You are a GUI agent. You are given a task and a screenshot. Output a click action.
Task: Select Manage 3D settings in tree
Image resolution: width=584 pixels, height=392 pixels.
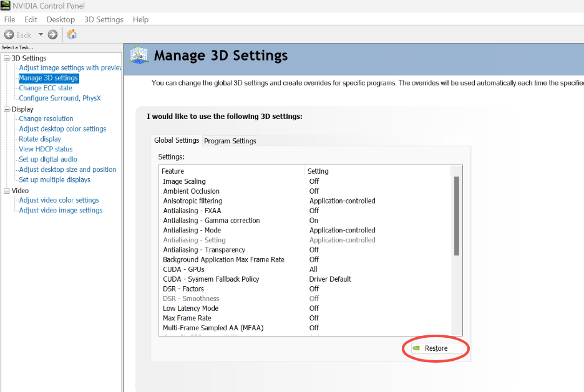coord(49,78)
